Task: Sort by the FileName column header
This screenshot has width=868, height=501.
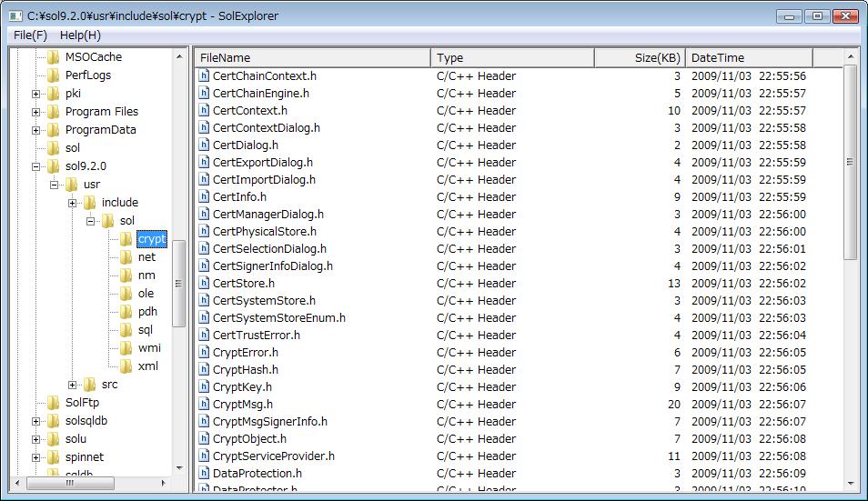Action: [x=312, y=57]
